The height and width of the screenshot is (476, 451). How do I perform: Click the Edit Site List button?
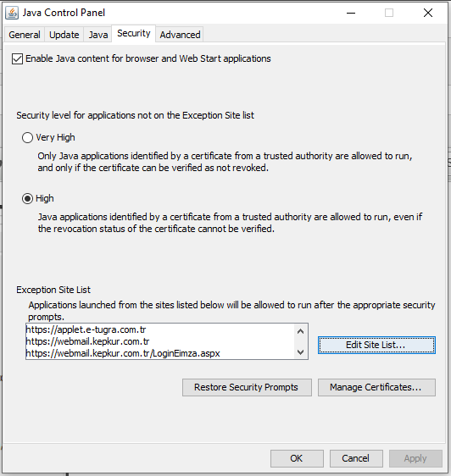click(376, 346)
